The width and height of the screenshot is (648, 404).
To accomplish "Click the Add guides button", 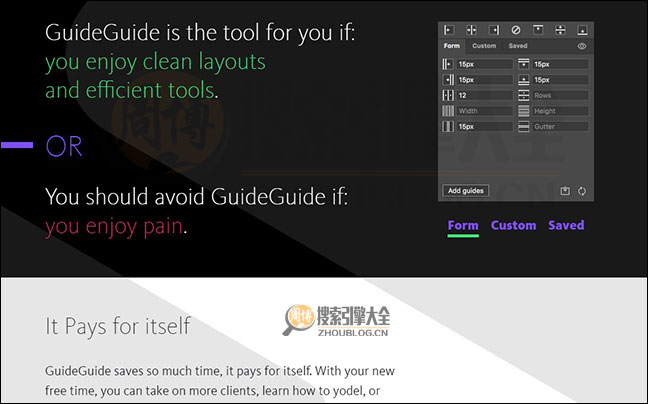I will click(x=466, y=191).
